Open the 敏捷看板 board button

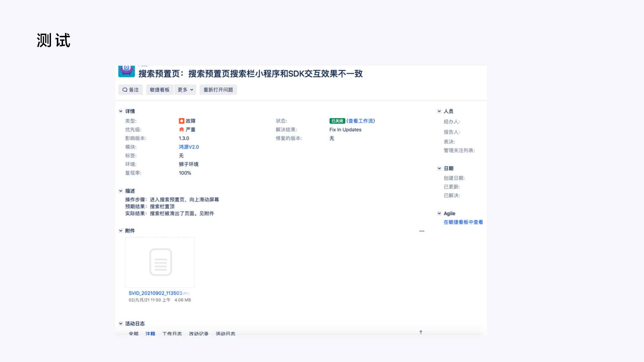click(x=160, y=90)
